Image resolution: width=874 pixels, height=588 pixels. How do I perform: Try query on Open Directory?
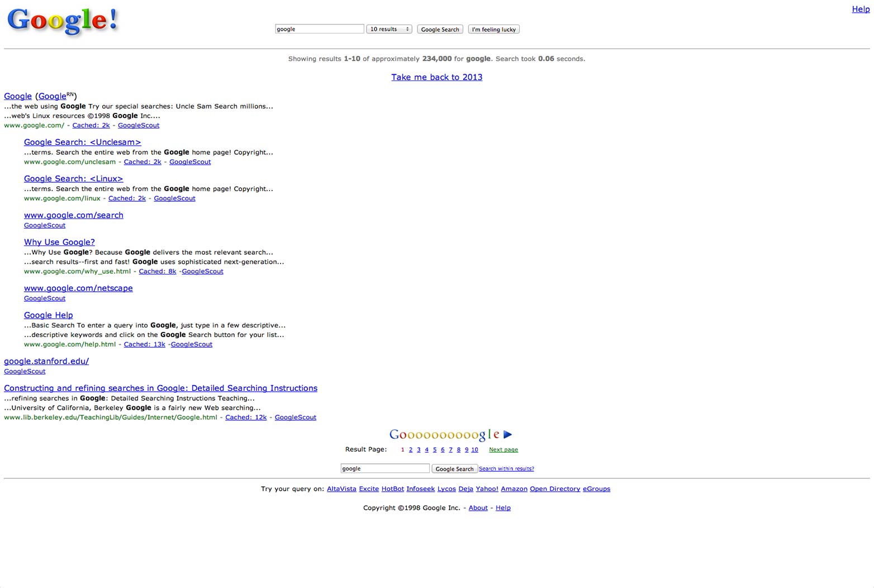tap(555, 489)
